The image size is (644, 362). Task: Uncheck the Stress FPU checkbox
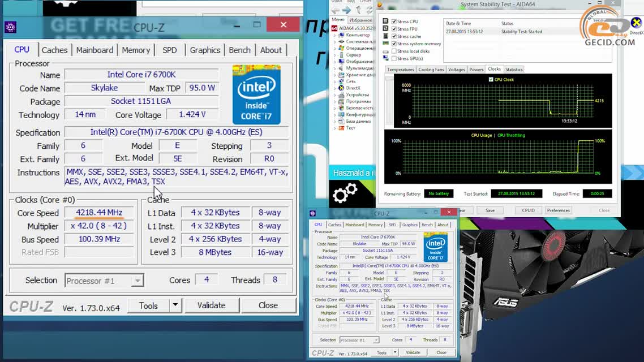(394, 29)
